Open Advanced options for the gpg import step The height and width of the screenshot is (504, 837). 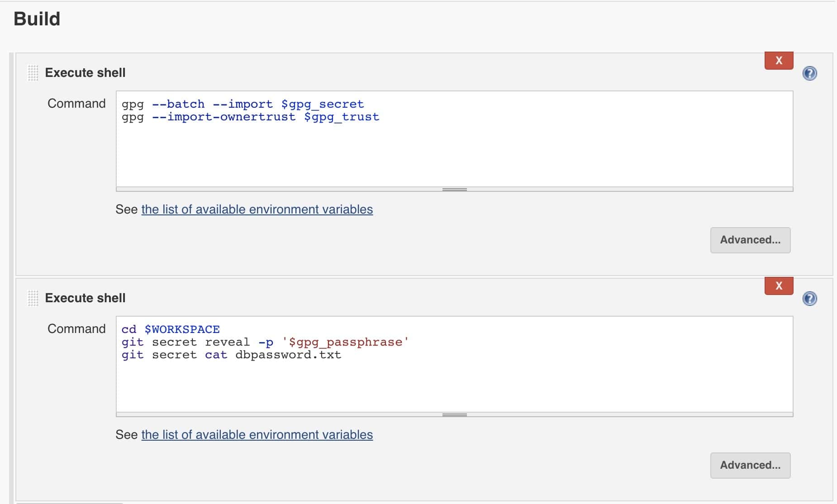(750, 240)
